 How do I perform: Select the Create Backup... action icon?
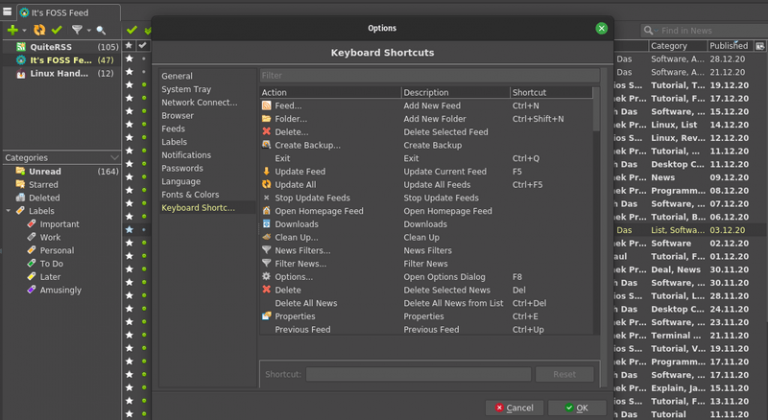click(x=266, y=145)
